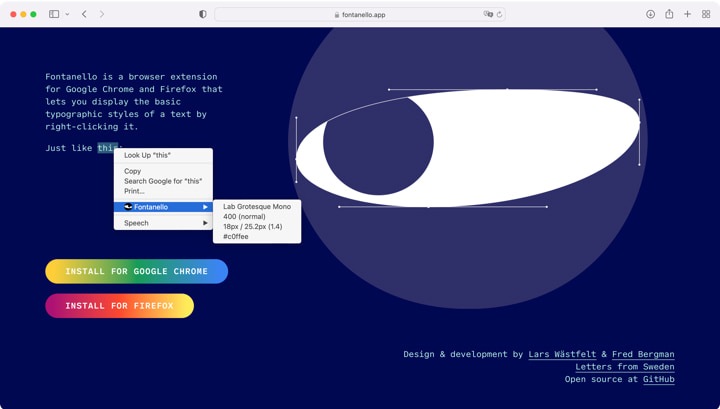Viewport: 720px width, 409px height.
Task: Go back with the back arrow
Action: 84,14
